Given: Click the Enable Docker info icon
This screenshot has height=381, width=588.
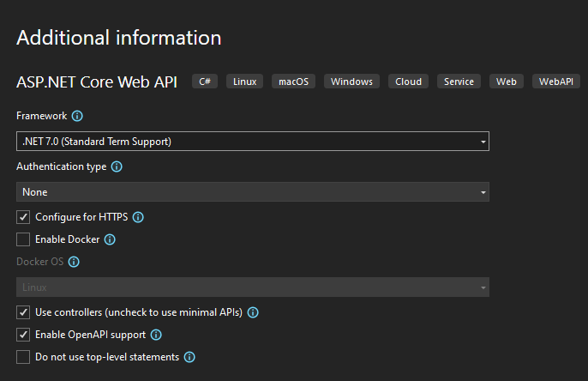Looking at the screenshot, I should click(x=110, y=239).
